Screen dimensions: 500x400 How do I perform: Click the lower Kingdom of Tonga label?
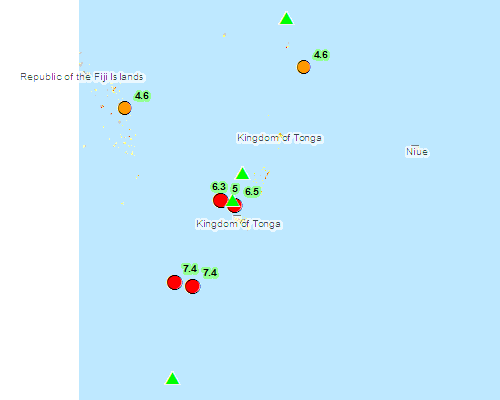pos(238,224)
